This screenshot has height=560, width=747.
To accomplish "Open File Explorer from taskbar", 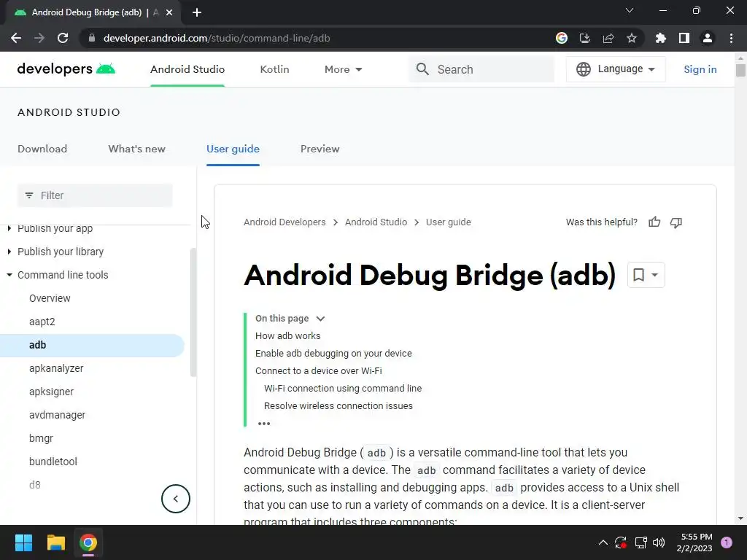I will point(55,542).
